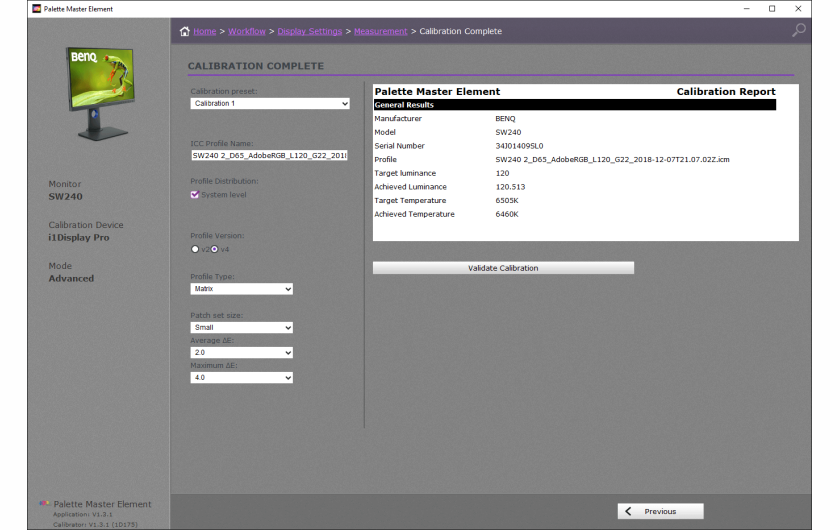The height and width of the screenshot is (530, 840).
Task: Open the Maximum ΔE dropdown
Action: click(242, 378)
